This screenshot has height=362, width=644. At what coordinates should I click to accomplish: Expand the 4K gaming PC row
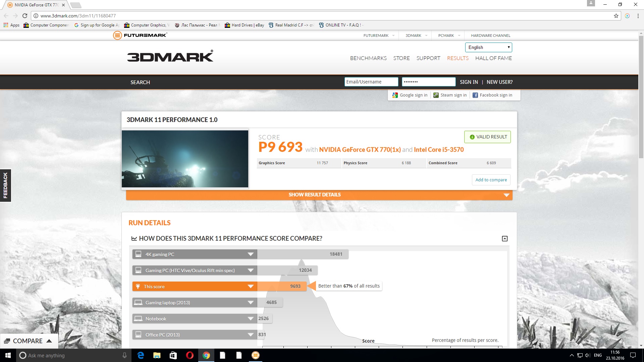(250, 254)
